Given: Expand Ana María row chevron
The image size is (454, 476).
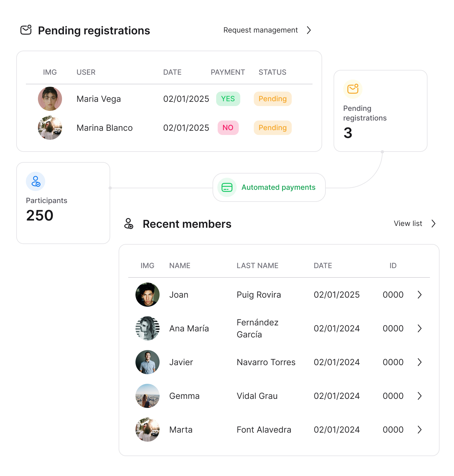Looking at the screenshot, I should click(x=419, y=328).
